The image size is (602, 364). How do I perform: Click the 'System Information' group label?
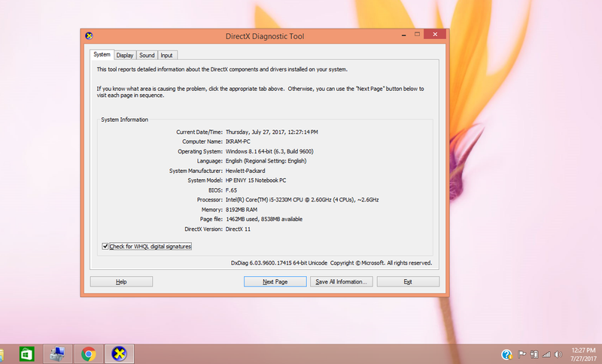[x=124, y=120]
